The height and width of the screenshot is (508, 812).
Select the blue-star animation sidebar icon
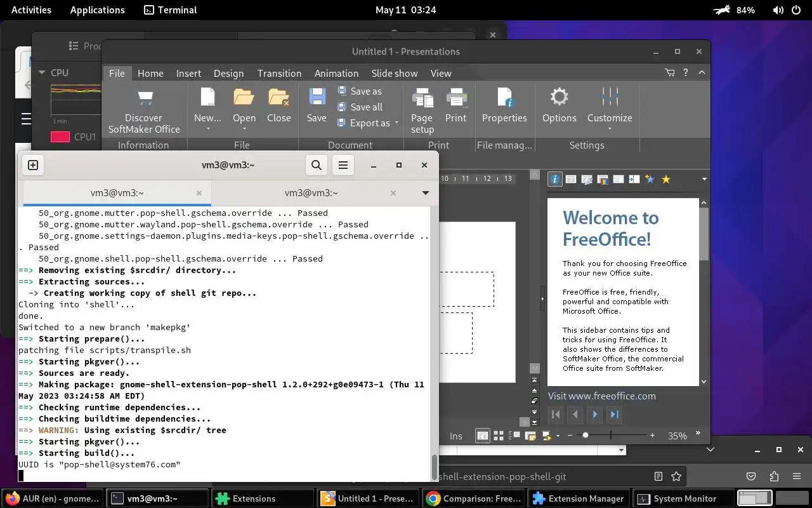[x=650, y=179]
